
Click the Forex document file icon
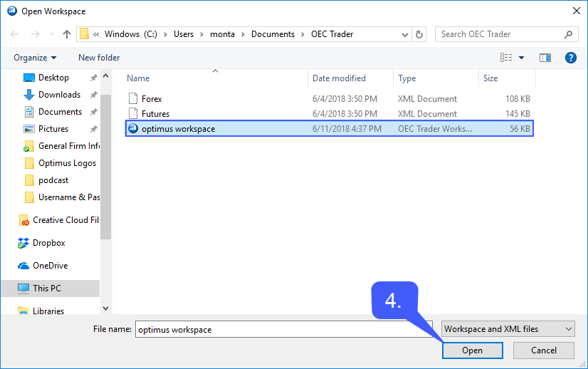[x=132, y=98]
